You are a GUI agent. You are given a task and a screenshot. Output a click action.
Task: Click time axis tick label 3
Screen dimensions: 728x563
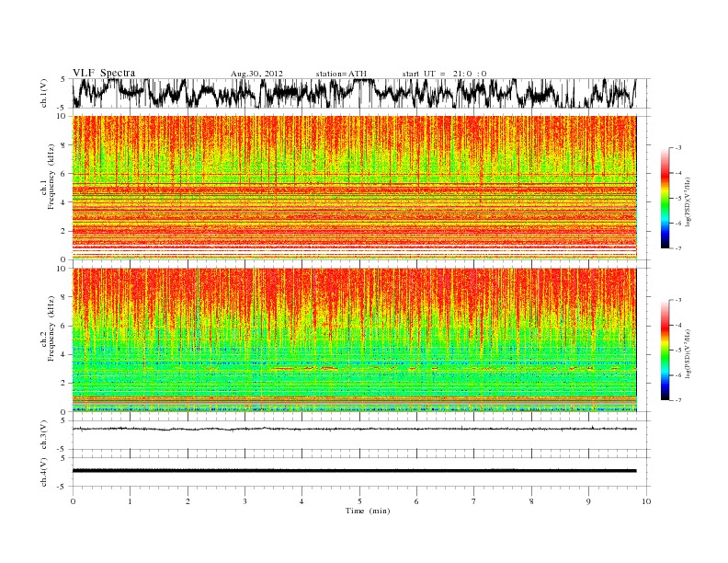coord(245,501)
